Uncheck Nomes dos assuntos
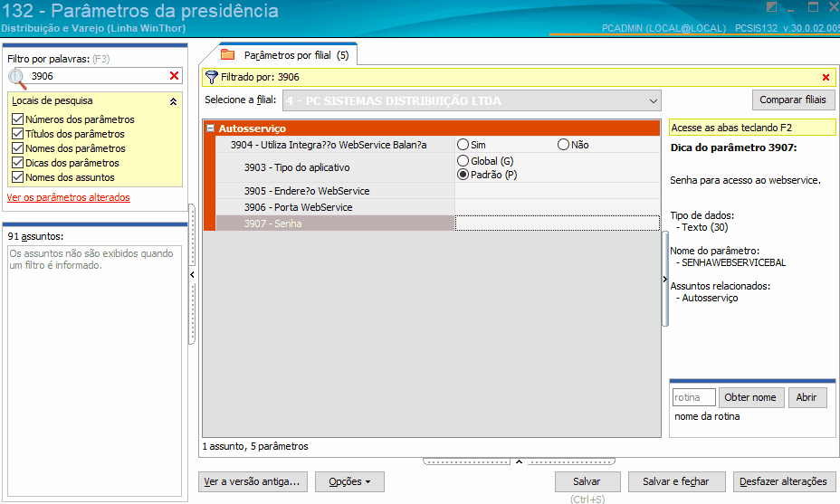The image size is (840, 504). click(x=18, y=177)
